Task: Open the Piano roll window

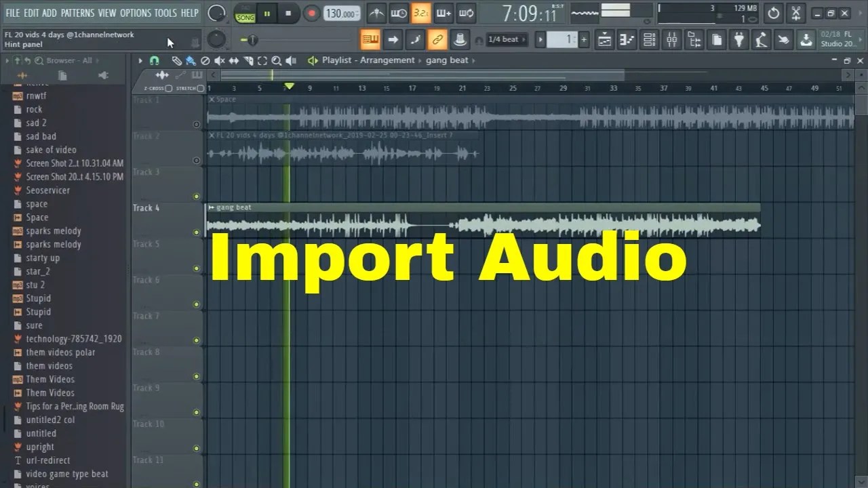Action: pos(627,39)
